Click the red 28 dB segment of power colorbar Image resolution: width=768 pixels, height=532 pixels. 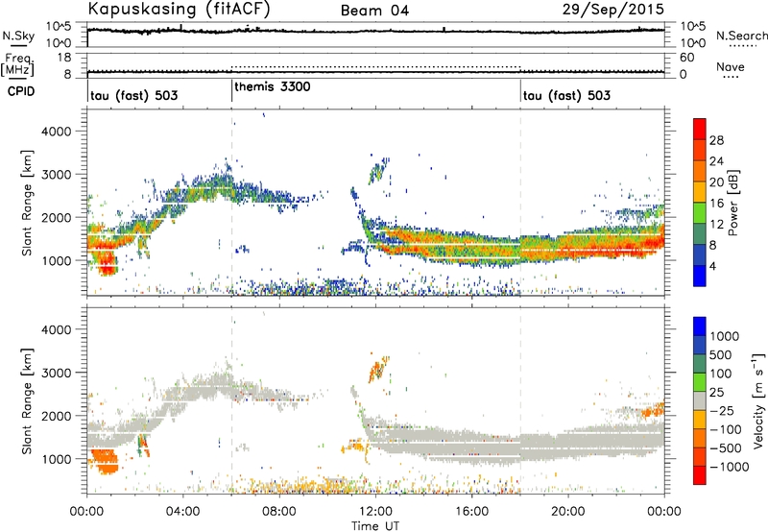[700, 130]
